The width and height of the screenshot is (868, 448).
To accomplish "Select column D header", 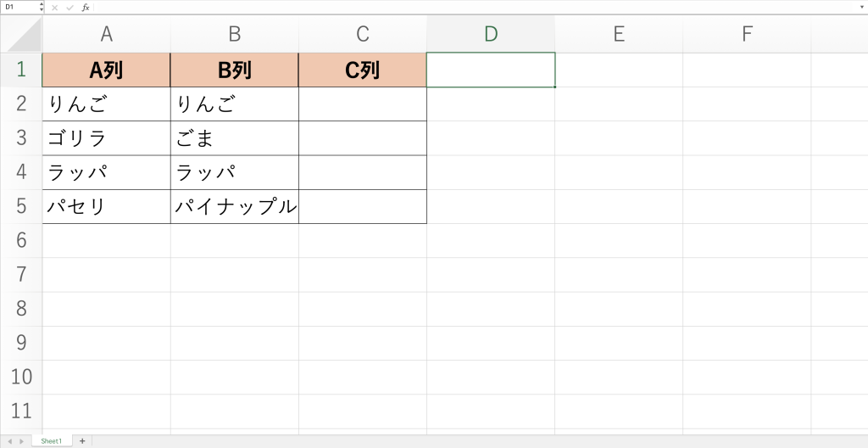I will (x=491, y=34).
